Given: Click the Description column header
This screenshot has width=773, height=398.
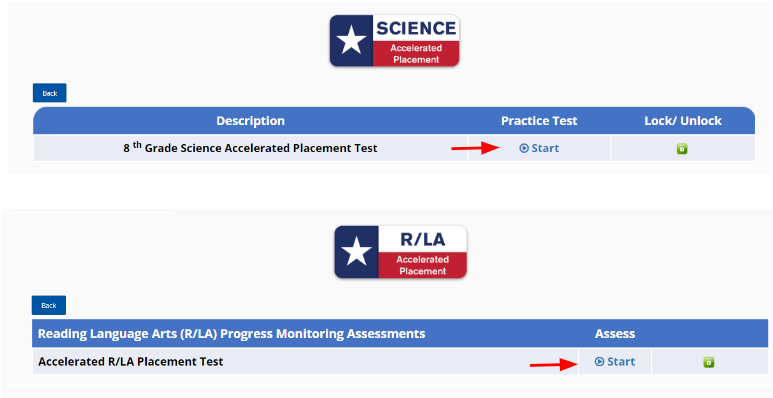Looking at the screenshot, I should click(250, 121).
